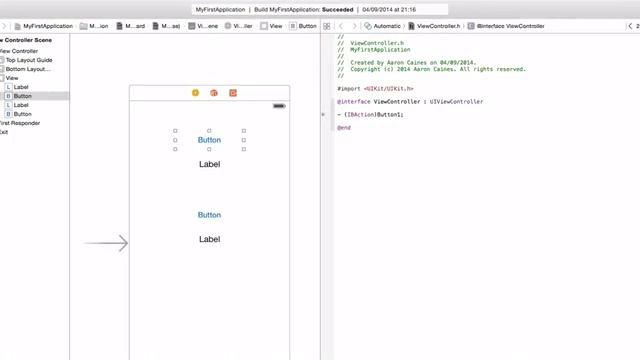Select View Controller in outline
This screenshot has width=640, height=360.
(x=19, y=51)
